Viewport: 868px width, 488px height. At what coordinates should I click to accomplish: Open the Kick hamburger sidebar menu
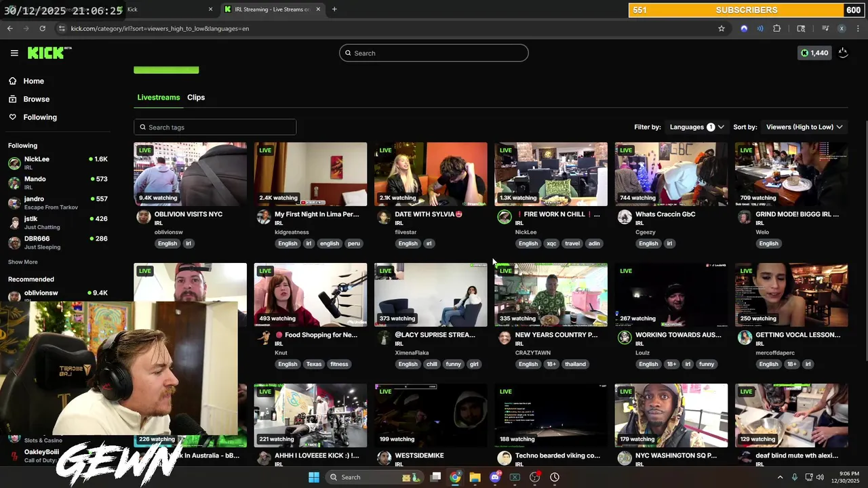(14, 53)
